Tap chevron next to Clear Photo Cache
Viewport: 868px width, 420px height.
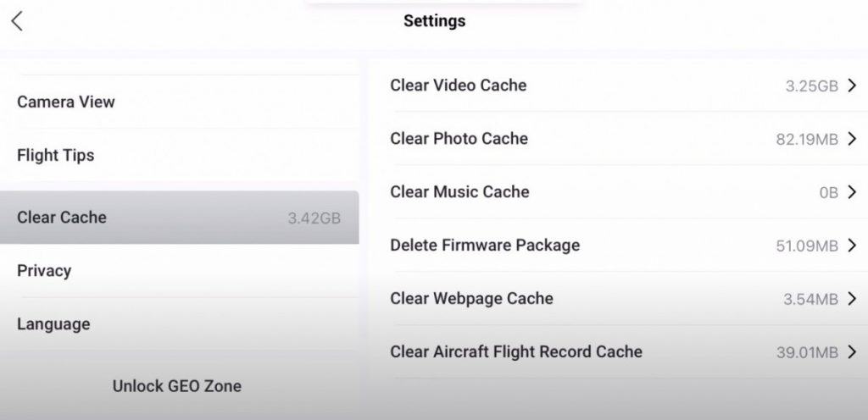point(852,139)
